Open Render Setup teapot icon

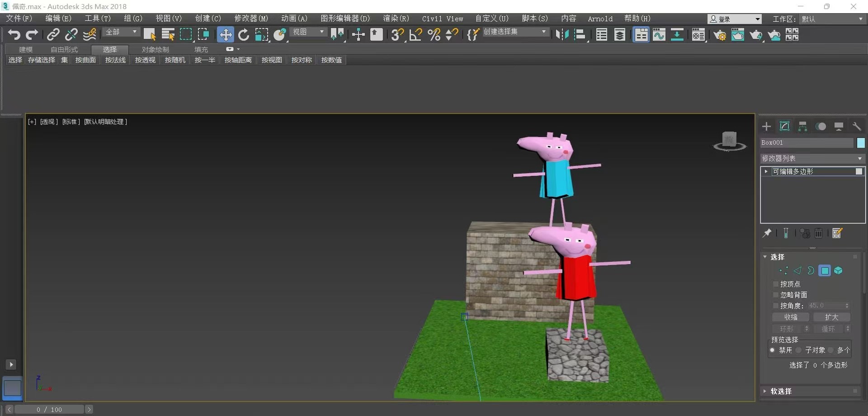tap(720, 35)
